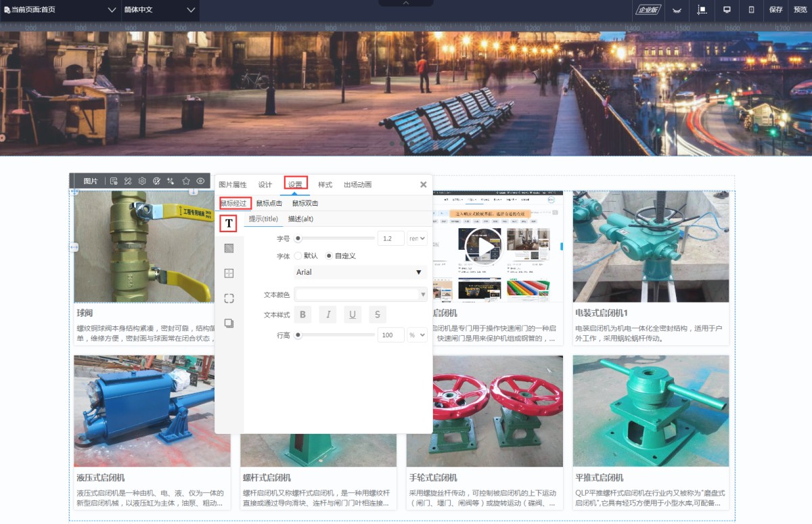
Task: Open the Arial font family dropdown
Action: point(361,272)
